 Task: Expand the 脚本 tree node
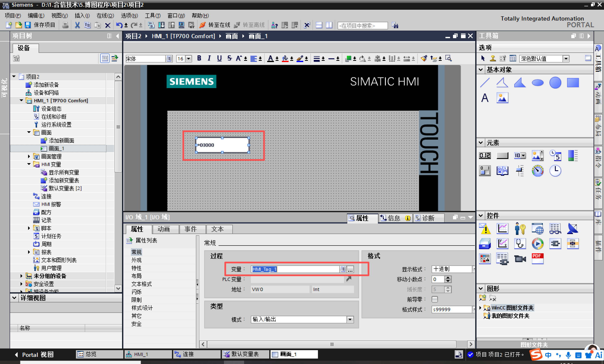coord(29,228)
